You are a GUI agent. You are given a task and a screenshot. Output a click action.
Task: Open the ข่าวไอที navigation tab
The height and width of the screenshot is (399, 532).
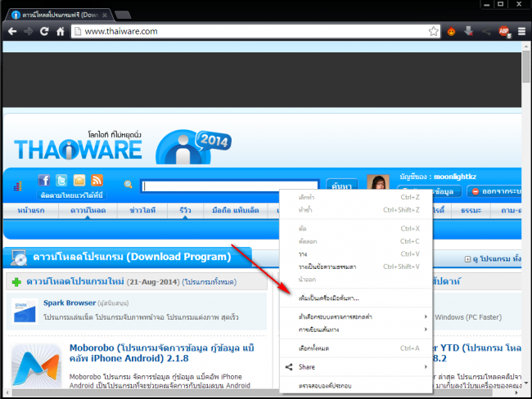click(142, 210)
